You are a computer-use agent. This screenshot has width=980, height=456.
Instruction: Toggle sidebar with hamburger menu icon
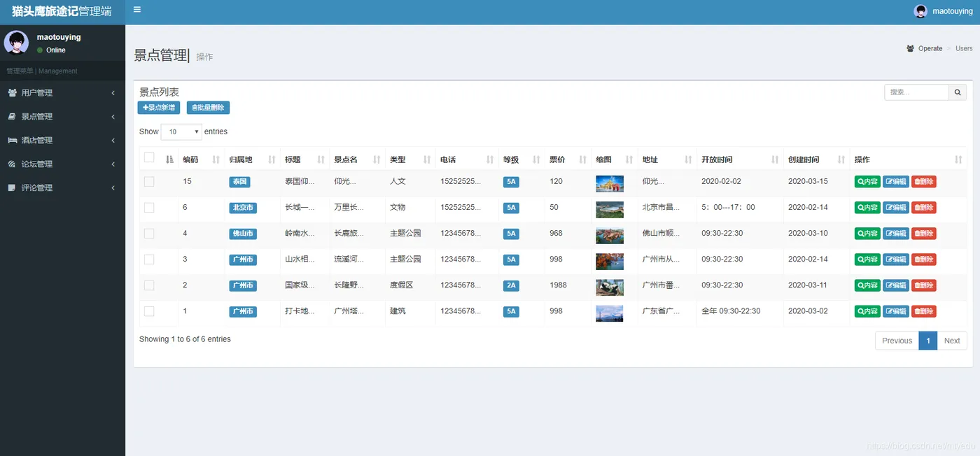click(x=137, y=10)
